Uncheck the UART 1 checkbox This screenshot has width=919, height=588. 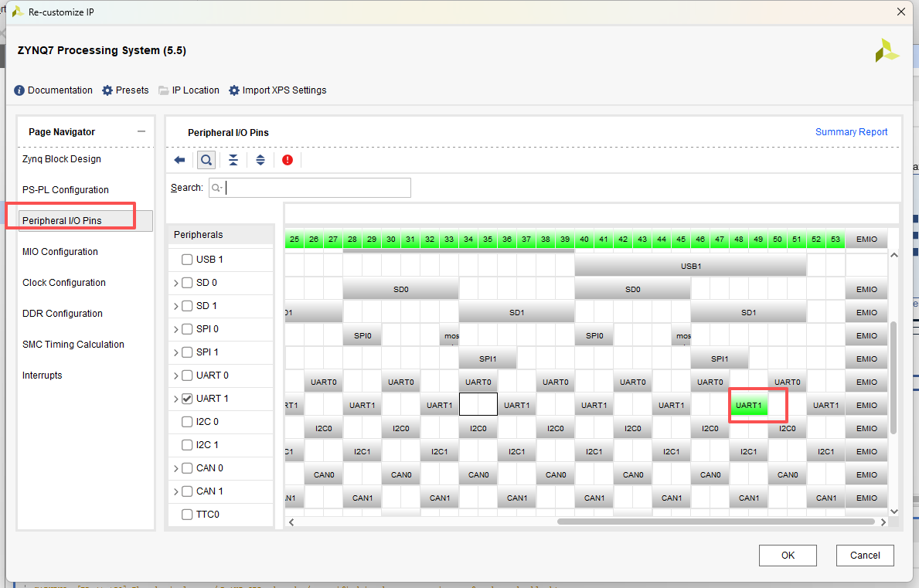pyautogui.click(x=187, y=399)
